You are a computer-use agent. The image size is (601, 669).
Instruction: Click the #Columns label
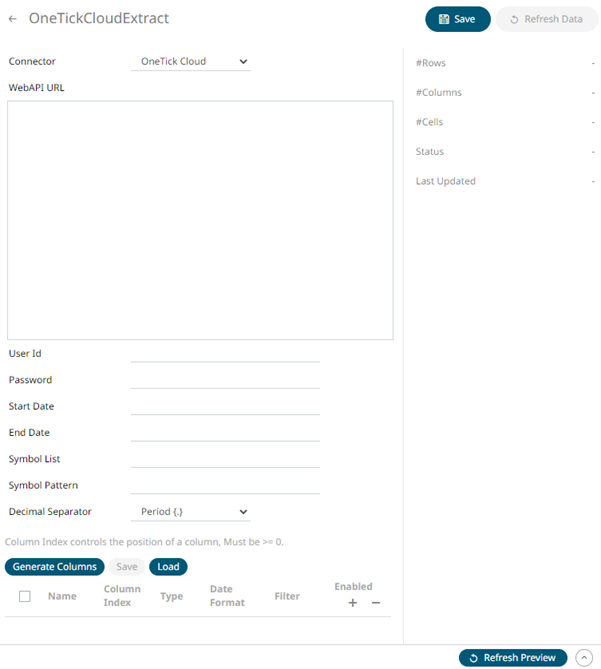point(438,93)
